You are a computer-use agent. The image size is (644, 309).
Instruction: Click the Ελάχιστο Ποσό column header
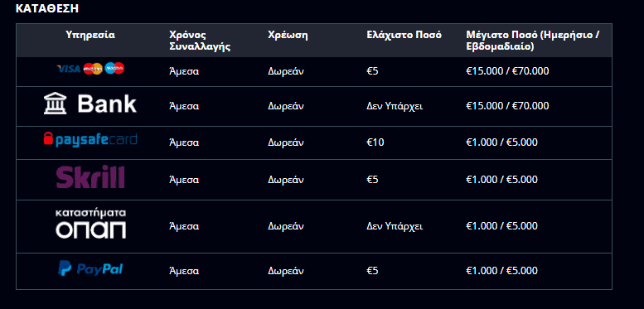tap(404, 35)
